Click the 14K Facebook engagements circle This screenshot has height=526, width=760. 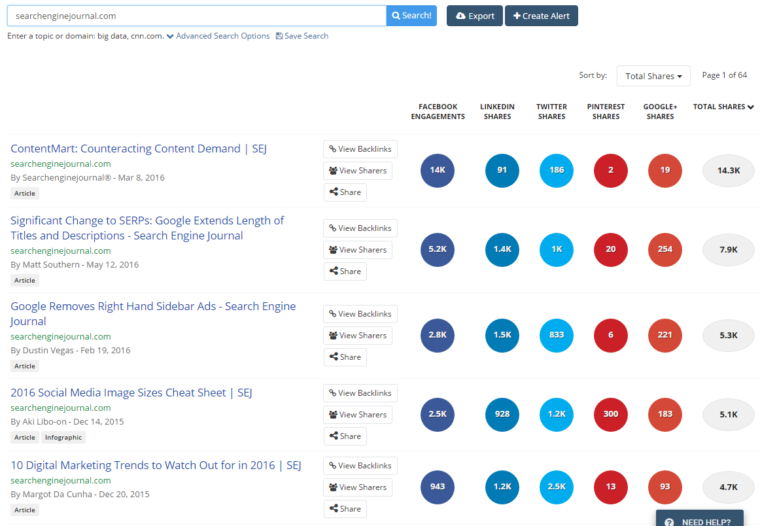[437, 170]
